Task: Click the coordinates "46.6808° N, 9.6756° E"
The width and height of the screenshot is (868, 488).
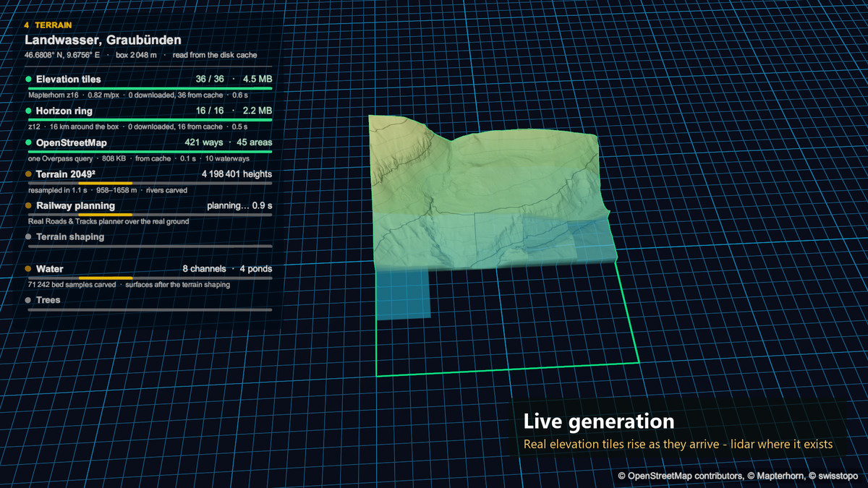Action: point(62,55)
